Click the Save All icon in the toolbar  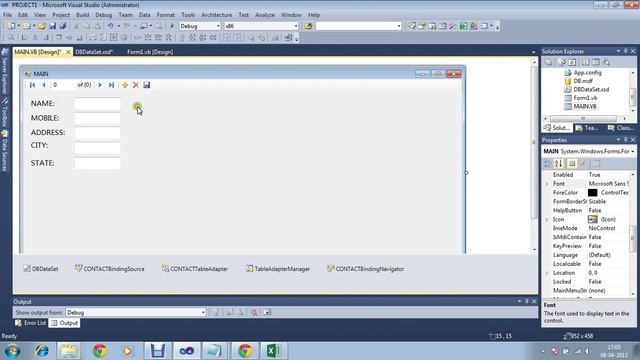click(x=63, y=26)
